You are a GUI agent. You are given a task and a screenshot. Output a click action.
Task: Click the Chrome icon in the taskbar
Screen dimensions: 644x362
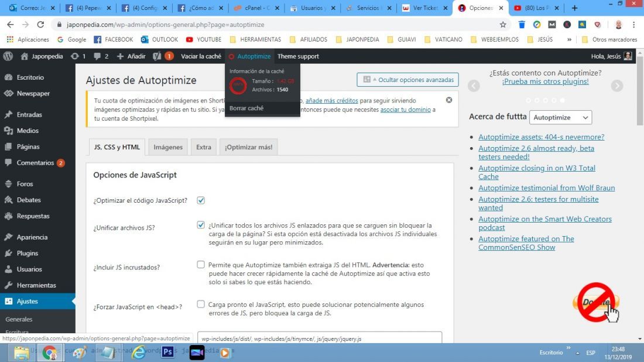click(49, 353)
